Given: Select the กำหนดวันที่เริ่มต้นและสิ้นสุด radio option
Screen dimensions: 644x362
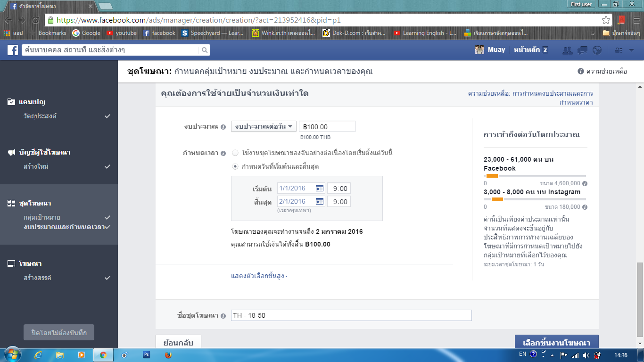Looking at the screenshot, I should point(235,166).
